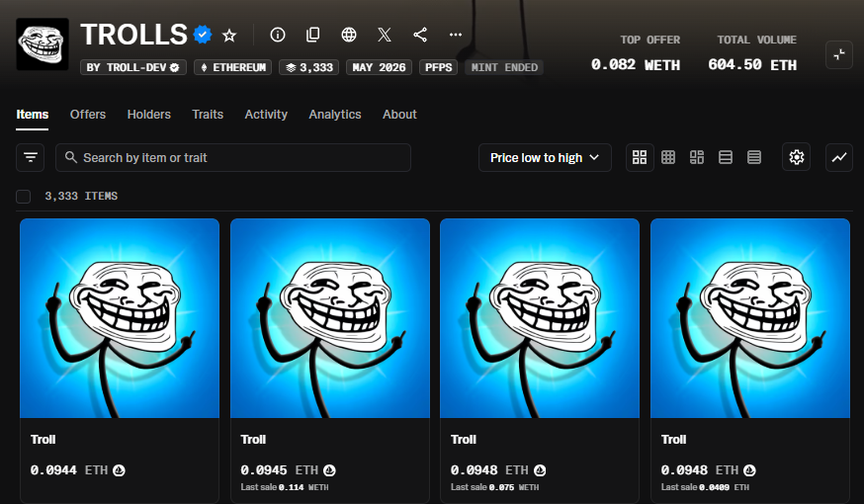The width and height of the screenshot is (864, 504).
Task: Select the list view icon
Action: click(726, 157)
